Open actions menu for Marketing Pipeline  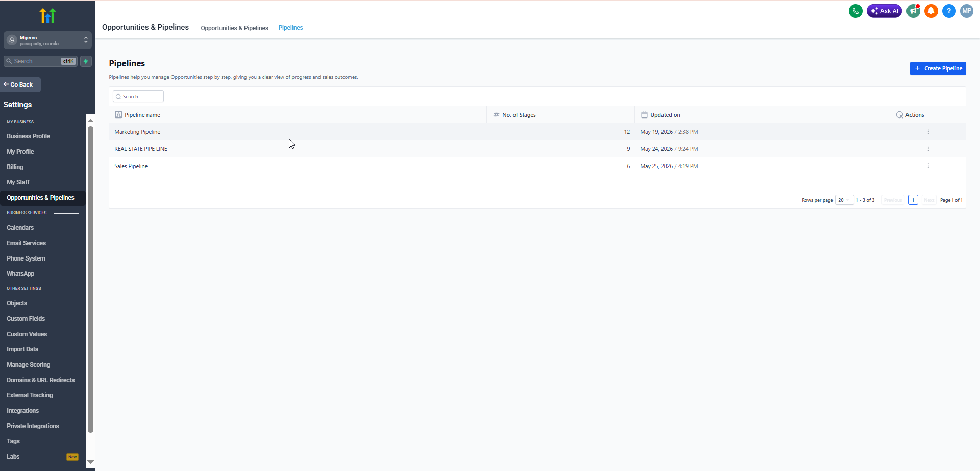(x=928, y=132)
